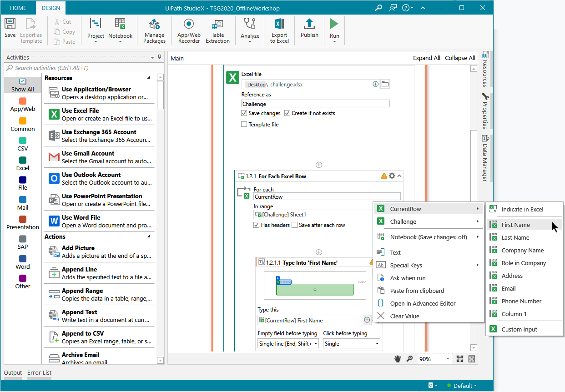Click the warning icon on For Each Excel Row
565x392 pixels.
[384, 176]
